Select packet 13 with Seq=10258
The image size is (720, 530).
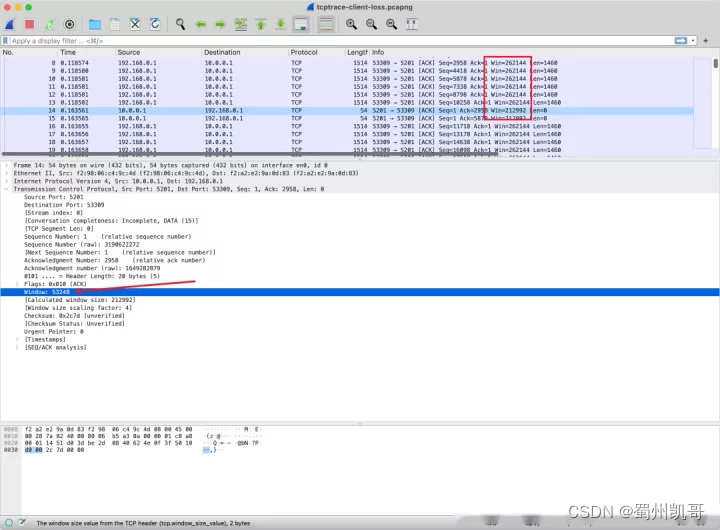347,102
